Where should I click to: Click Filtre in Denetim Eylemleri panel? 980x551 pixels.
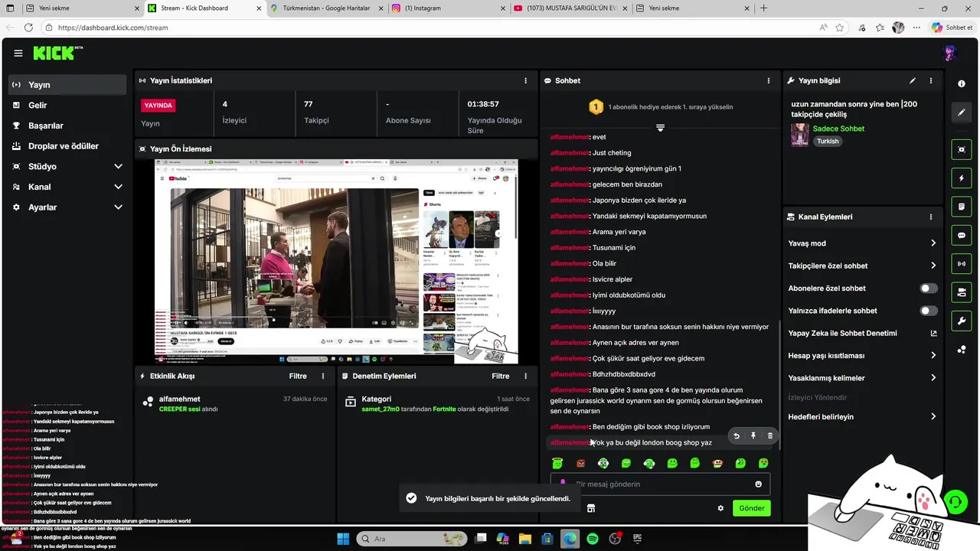pyautogui.click(x=501, y=376)
